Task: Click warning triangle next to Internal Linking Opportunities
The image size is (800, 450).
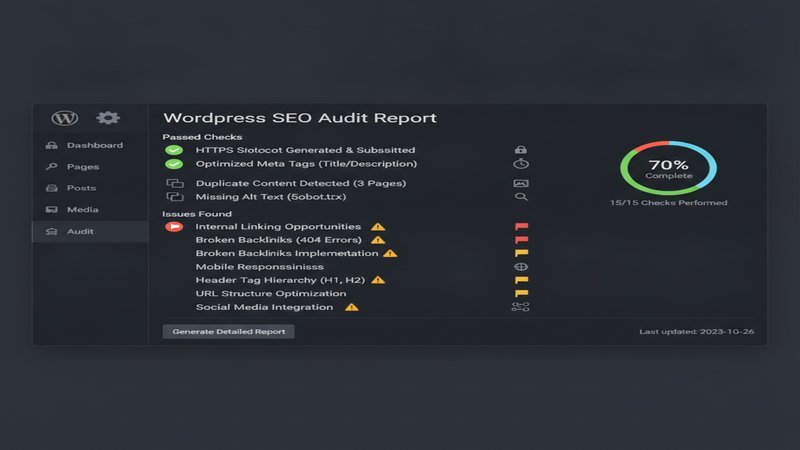Action: [378, 227]
